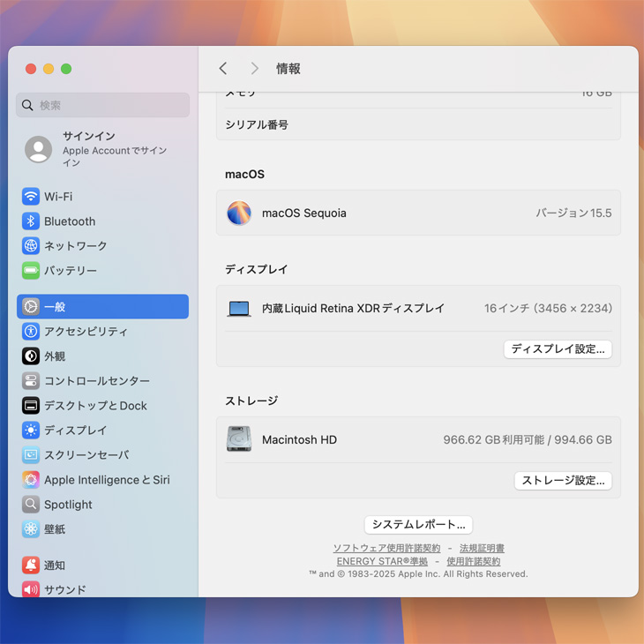Click the アクセシビリティ icon
The width and height of the screenshot is (644, 644).
click(31, 331)
